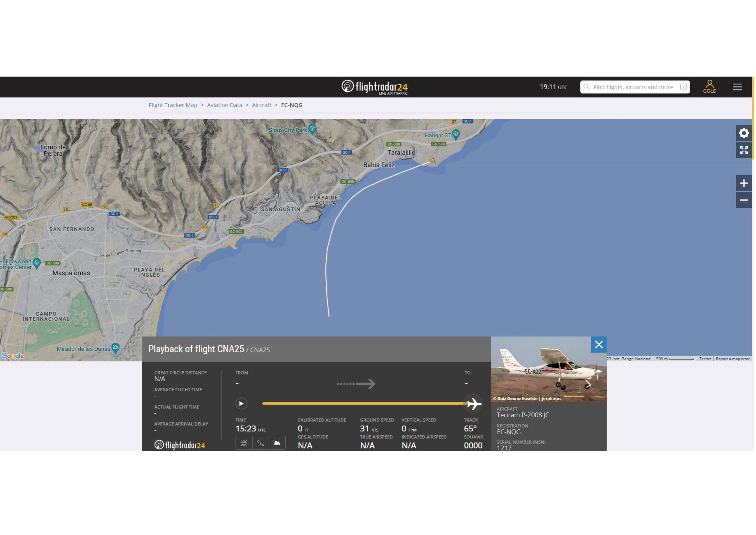This screenshot has width=756, height=535.
Task: Click the Tecnam P-2008 JC aircraft text
Action: (x=523, y=415)
